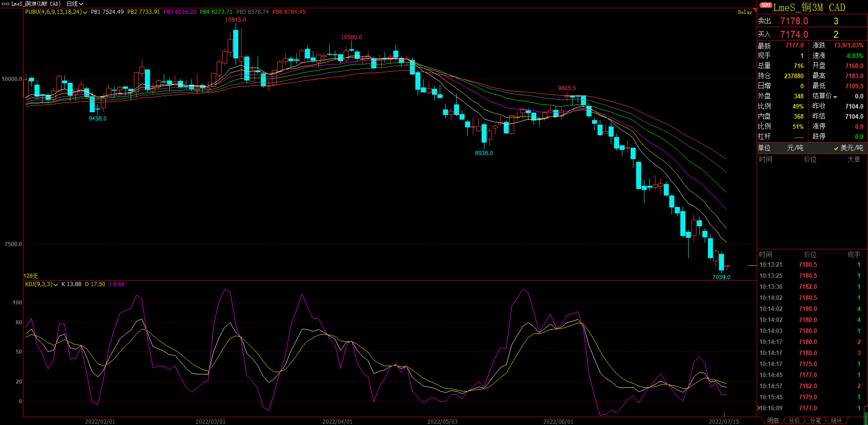The width and height of the screenshot is (868, 425).
Task: Switch to the 分价 tab
Action: (794, 420)
